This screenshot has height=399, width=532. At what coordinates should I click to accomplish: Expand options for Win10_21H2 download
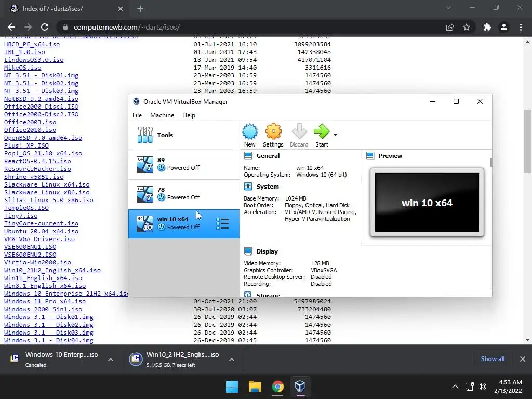coord(232,360)
